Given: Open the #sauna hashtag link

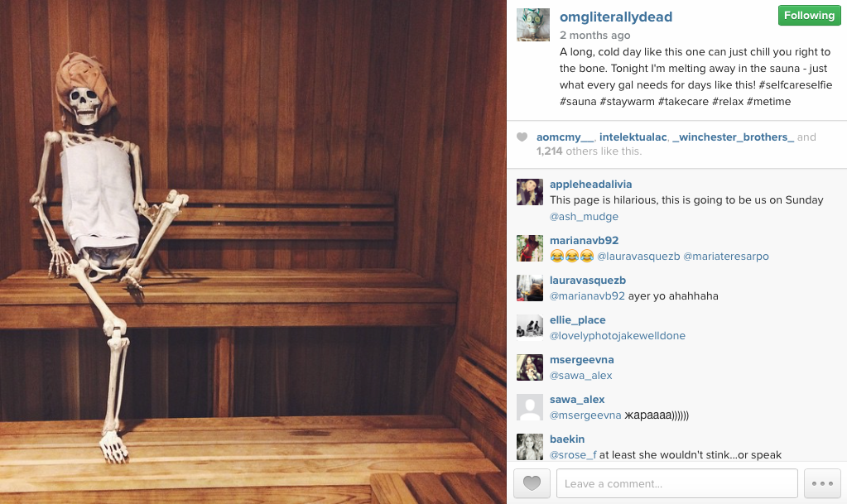Looking at the screenshot, I should pyautogui.click(x=578, y=102).
